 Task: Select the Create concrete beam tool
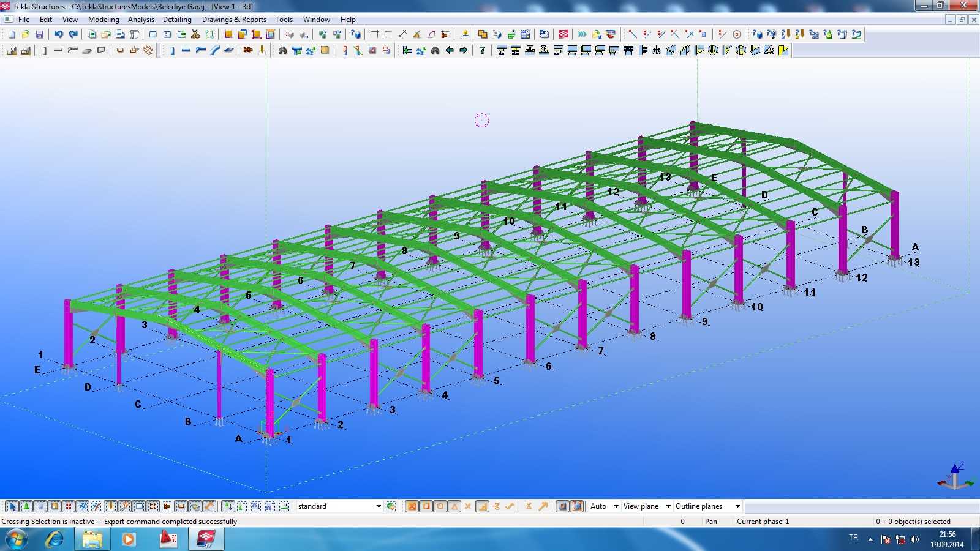pyautogui.click(x=58, y=50)
